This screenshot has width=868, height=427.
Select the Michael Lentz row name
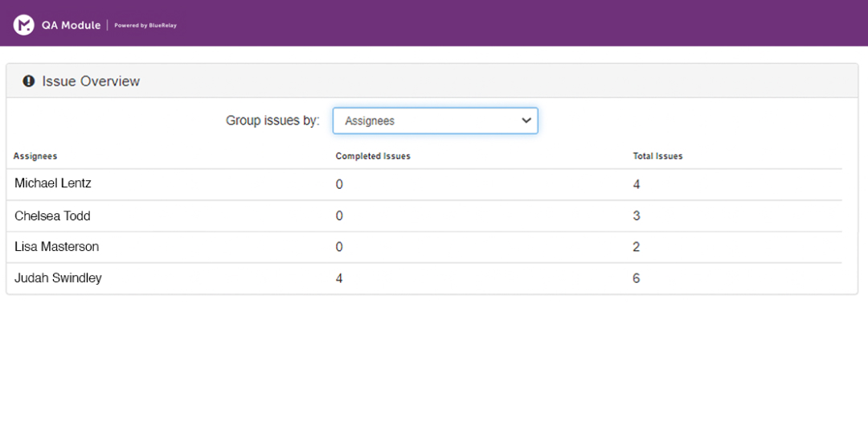click(52, 183)
